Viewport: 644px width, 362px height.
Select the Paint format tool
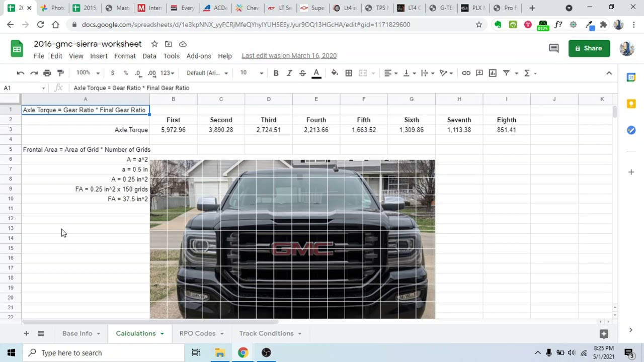click(x=60, y=73)
